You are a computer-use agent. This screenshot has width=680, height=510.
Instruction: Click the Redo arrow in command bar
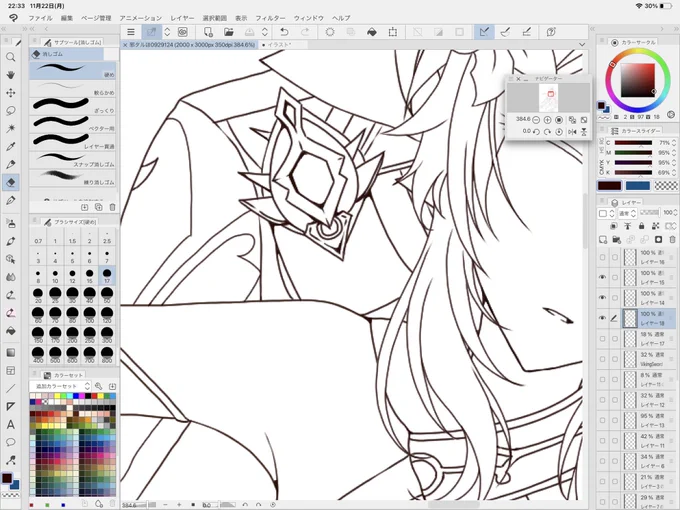pyautogui.click(x=305, y=32)
